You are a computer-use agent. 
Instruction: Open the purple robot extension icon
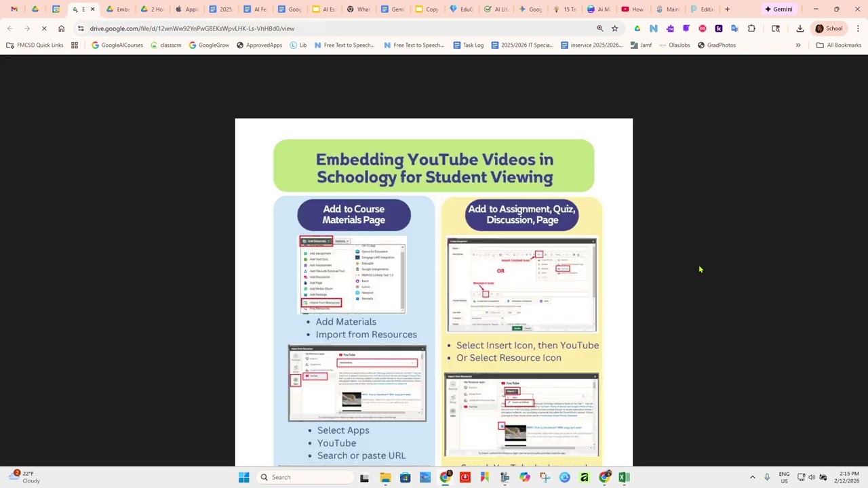tap(670, 28)
